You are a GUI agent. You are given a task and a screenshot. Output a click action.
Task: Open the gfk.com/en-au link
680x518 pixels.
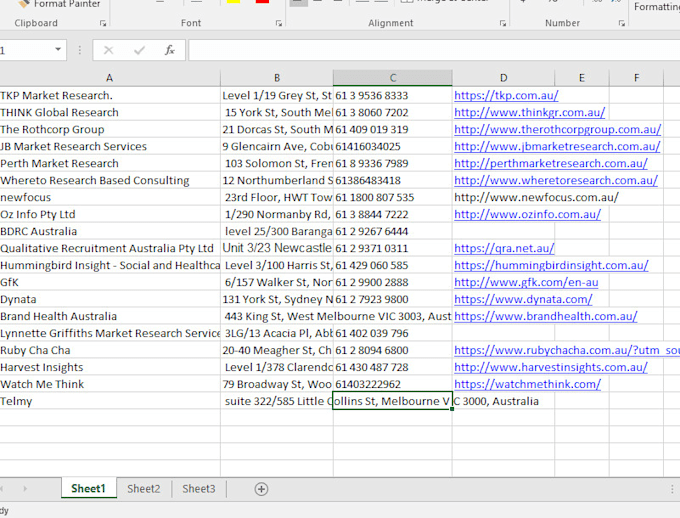526,282
